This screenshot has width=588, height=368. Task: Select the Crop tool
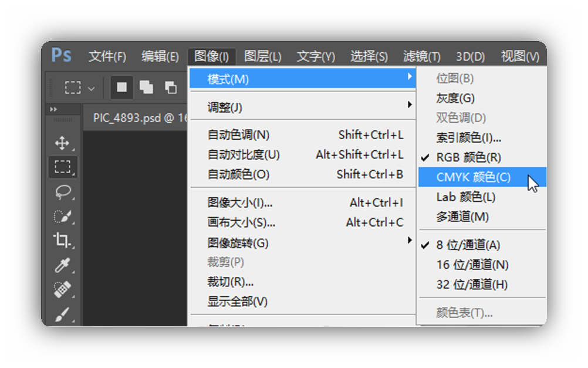pos(62,240)
